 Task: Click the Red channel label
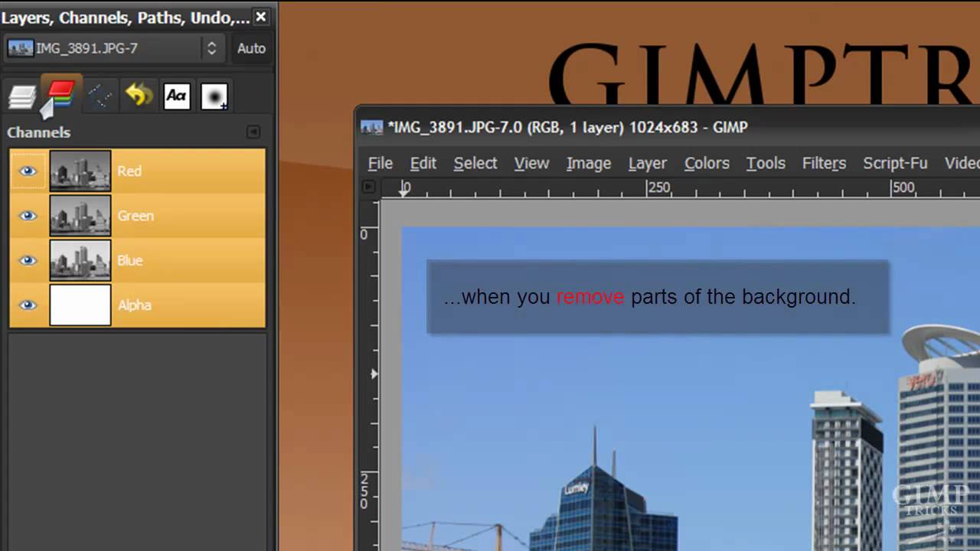pyautogui.click(x=129, y=171)
